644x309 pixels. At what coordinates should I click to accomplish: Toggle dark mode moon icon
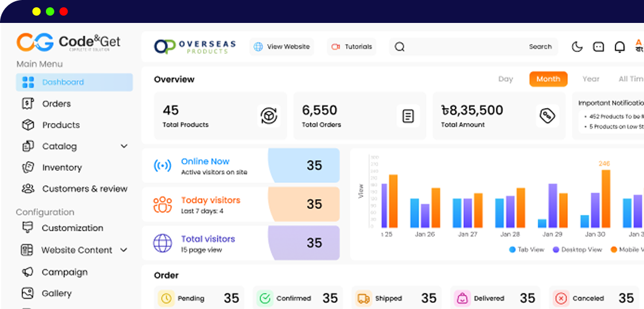click(x=577, y=47)
